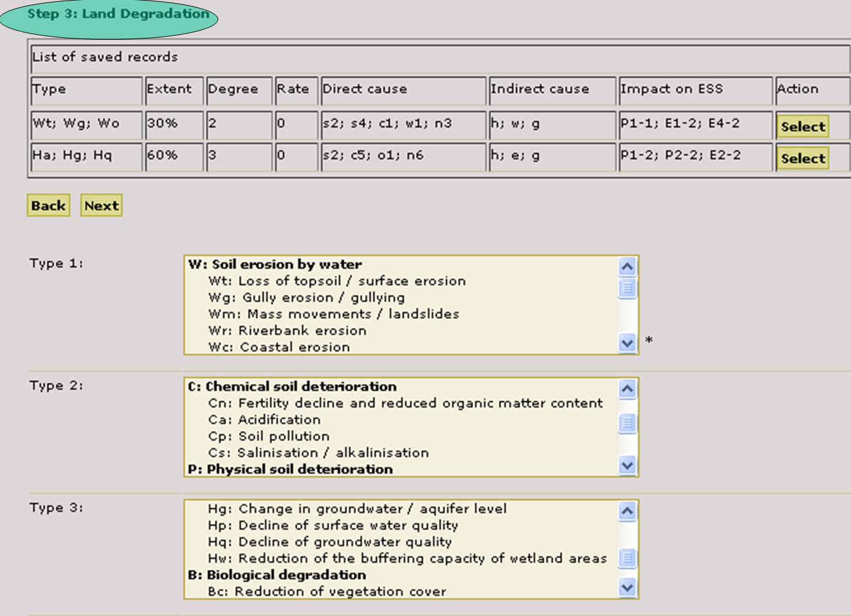Click the Type 2 list scrollbar thumb

(x=627, y=422)
